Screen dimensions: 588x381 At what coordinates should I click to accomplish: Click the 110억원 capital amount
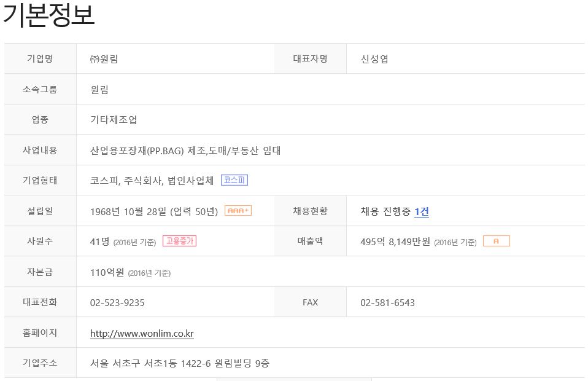tap(107, 272)
